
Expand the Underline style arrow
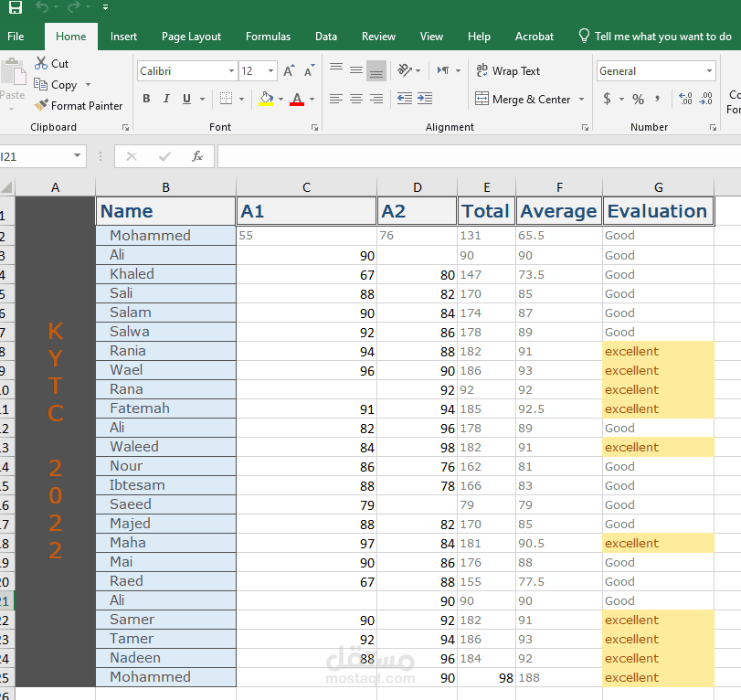(x=202, y=100)
